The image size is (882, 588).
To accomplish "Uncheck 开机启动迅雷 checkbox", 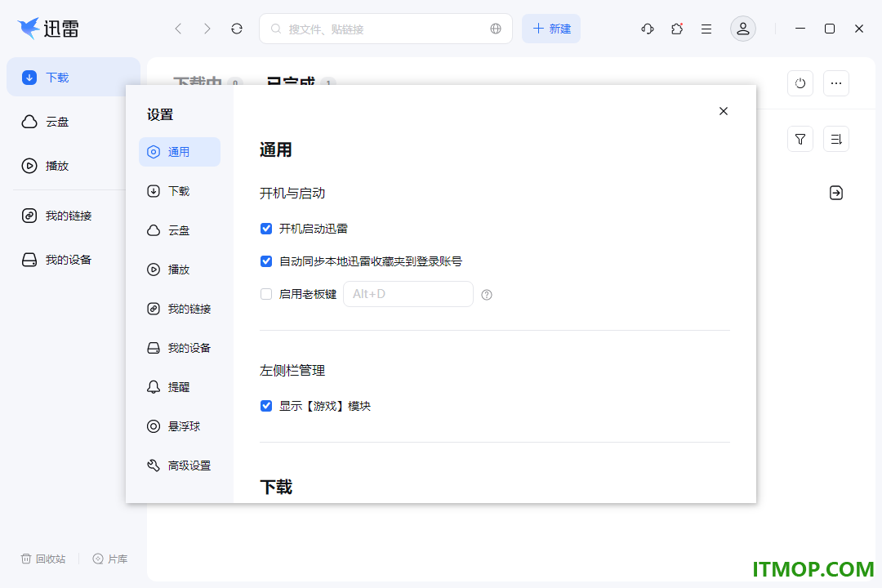I will pos(266,229).
